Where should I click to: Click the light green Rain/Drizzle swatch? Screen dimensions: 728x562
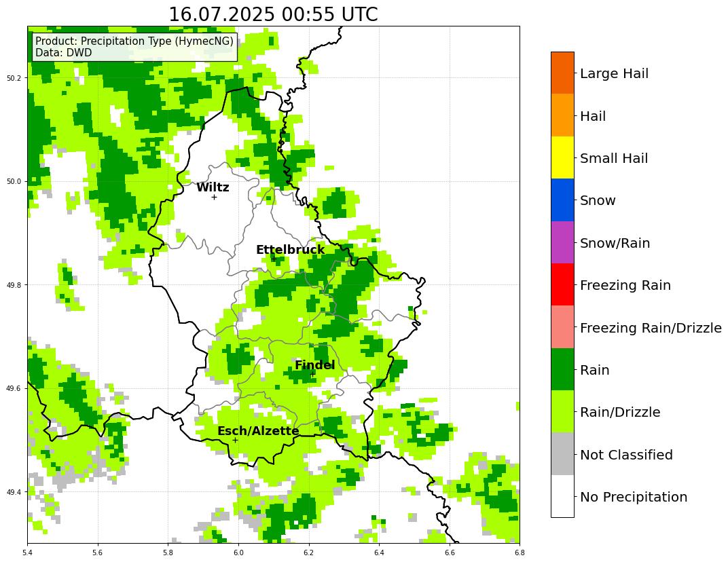562,411
